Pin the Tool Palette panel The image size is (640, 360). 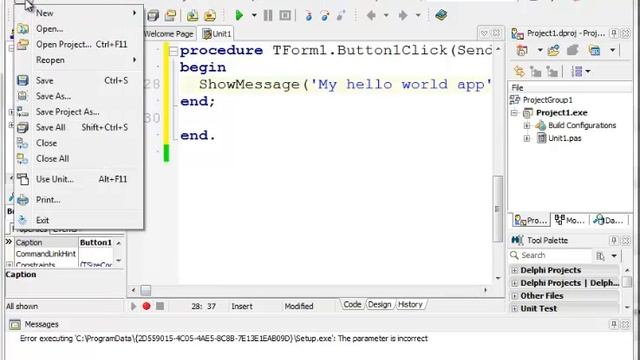point(613,240)
